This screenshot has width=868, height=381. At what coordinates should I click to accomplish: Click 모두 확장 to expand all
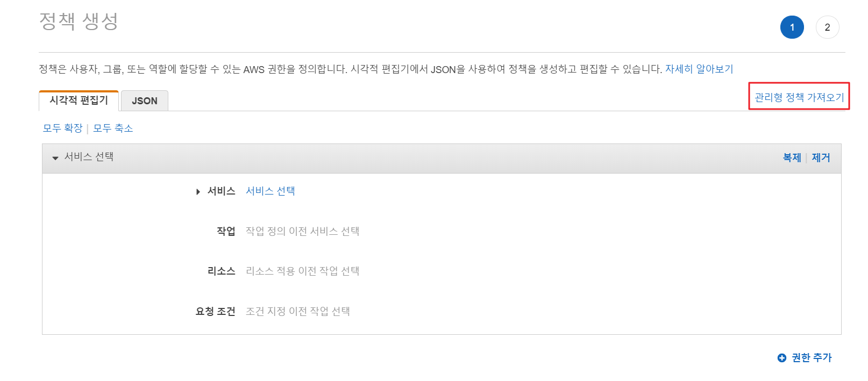pyautogui.click(x=62, y=128)
